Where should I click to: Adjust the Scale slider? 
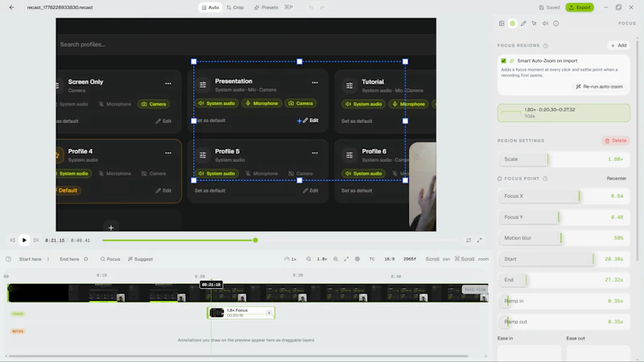[x=563, y=159]
